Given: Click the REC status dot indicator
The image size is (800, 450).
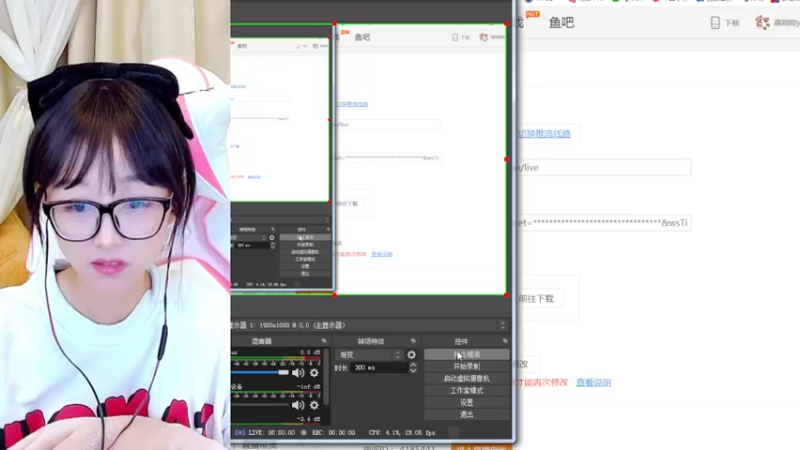Looking at the screenshot, I should click(304, 432).
